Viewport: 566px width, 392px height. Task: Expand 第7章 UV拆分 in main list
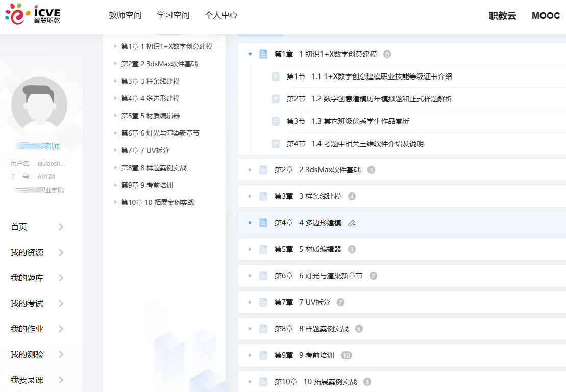click(250, 302)
